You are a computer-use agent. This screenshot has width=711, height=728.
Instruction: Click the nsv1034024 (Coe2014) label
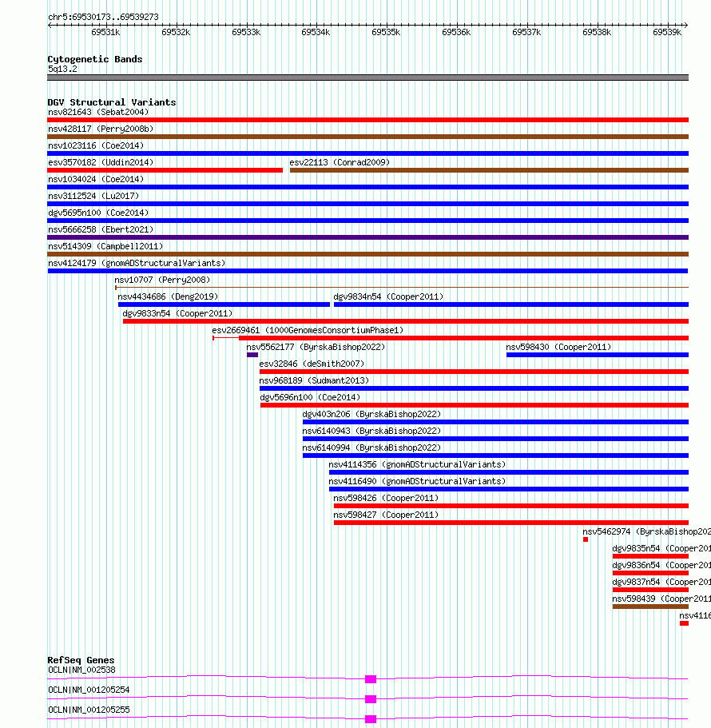coord(96,179)
